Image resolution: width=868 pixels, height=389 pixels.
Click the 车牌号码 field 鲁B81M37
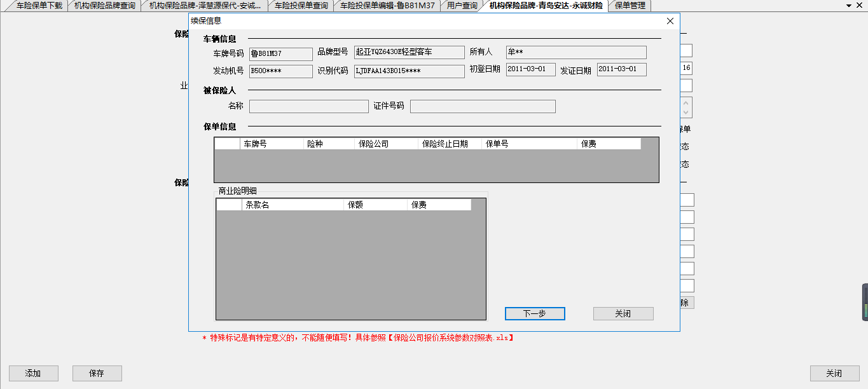tap(281, 54)
